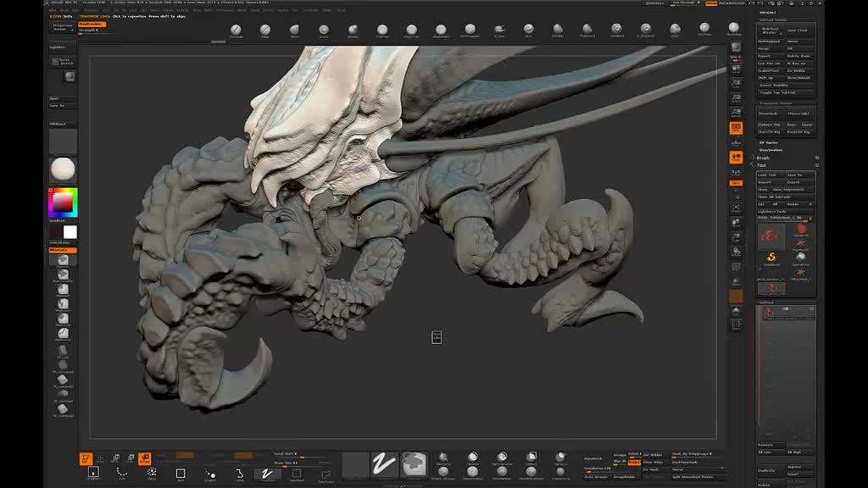Select the Dots stroke icon
Image resolution: width=868 pixels, height=488 pixels.
(x=122, y=474)
